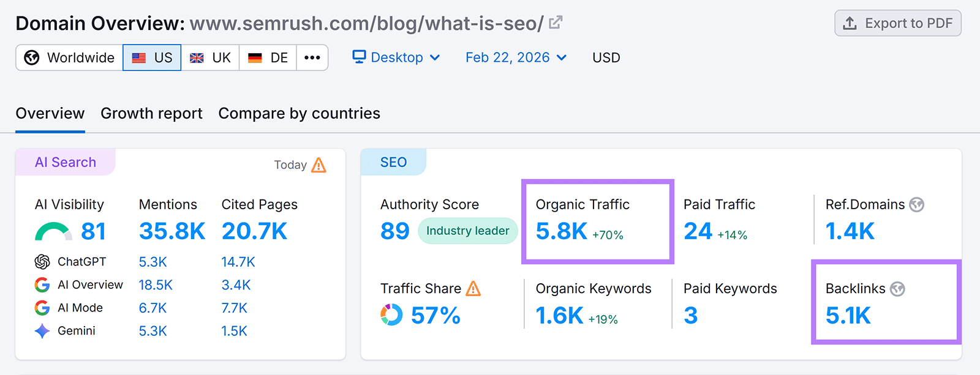The height and width of the screenshot is (375, 980).
Task: Expand more countries with the ellipsis button
Action: [x=312, y=57]
